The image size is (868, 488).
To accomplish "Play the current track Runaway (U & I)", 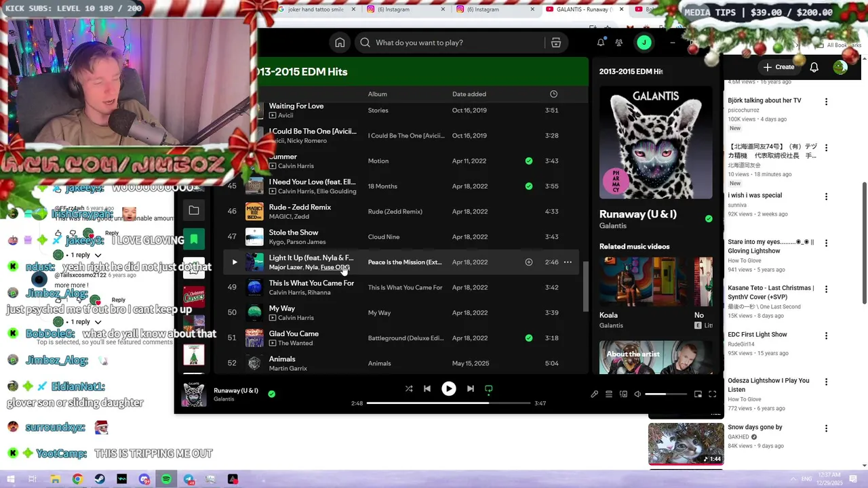I will [x=449, y=389].
